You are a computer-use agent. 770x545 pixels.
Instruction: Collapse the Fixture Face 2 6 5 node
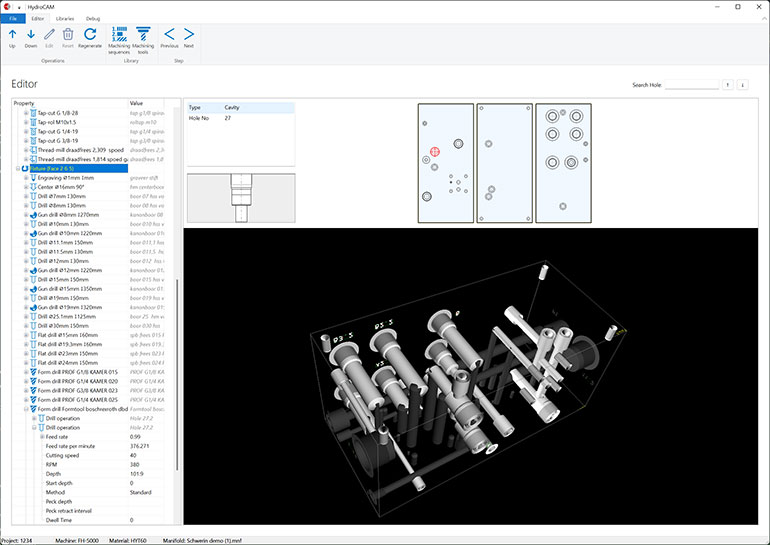(x=18, y=168)
